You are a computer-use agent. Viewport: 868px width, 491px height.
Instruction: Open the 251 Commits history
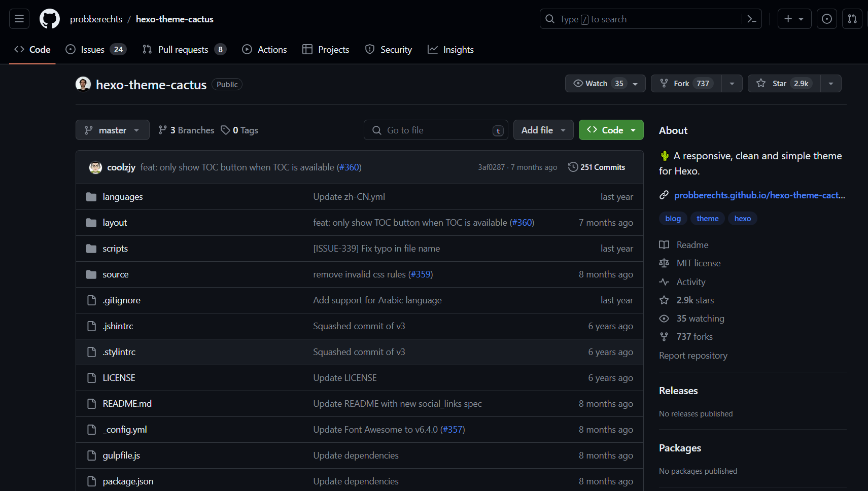pyautogui.click(x=597, y=167)
